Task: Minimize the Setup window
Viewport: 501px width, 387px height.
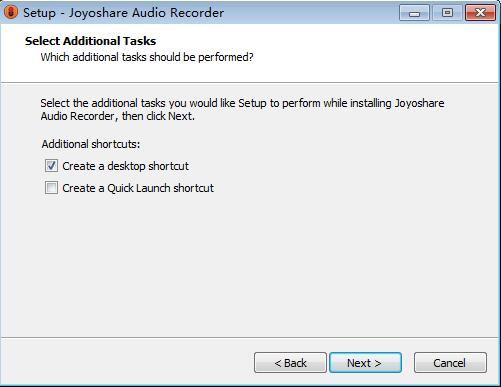Action: click(x=414, y=13)
